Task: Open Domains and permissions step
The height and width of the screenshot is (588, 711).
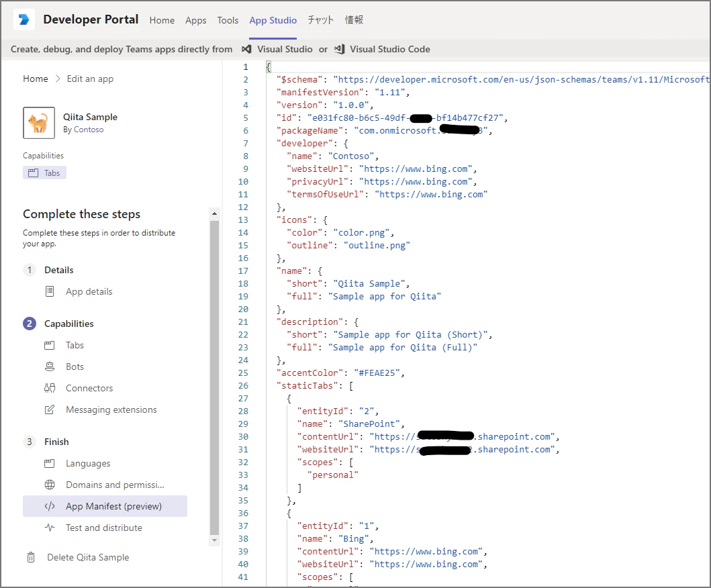Action: click(x=115, y=485)
